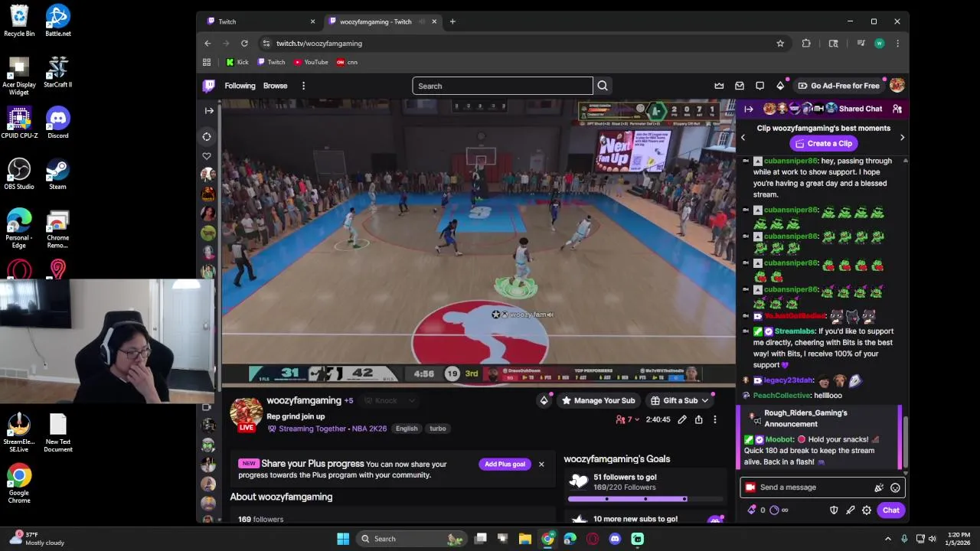The width and height of the screenshot is (980, 551).
Task: Open the user profile avatar menu
Action: pos(897,86)
